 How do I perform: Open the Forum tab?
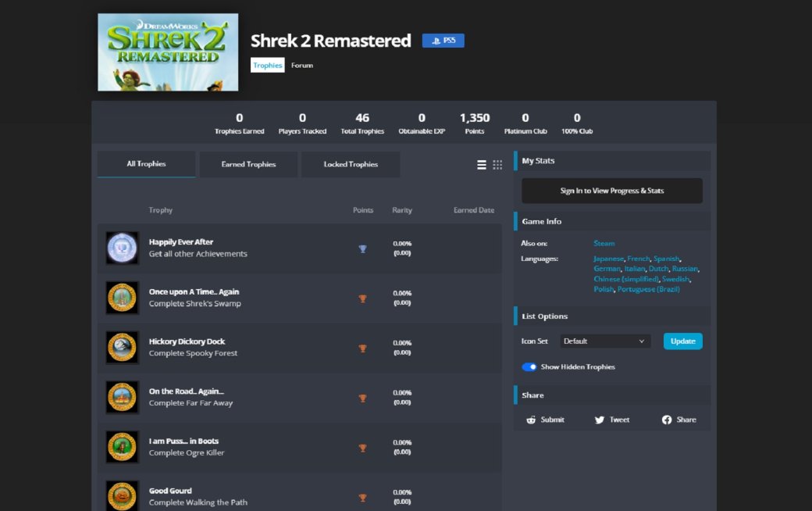pos(302,66)
